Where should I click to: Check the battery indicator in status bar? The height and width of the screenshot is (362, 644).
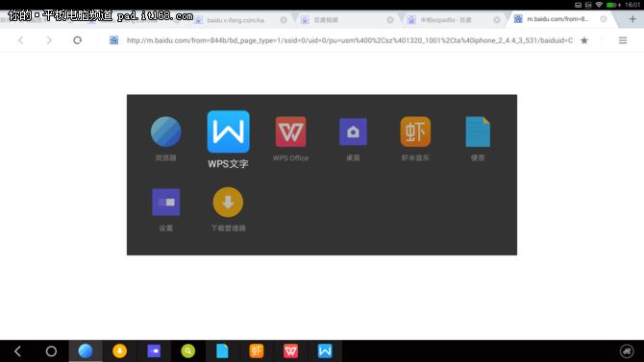pyautogui.click(x=612, y=5)
